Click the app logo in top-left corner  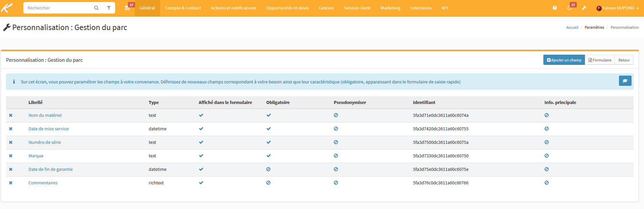[7, 7]
